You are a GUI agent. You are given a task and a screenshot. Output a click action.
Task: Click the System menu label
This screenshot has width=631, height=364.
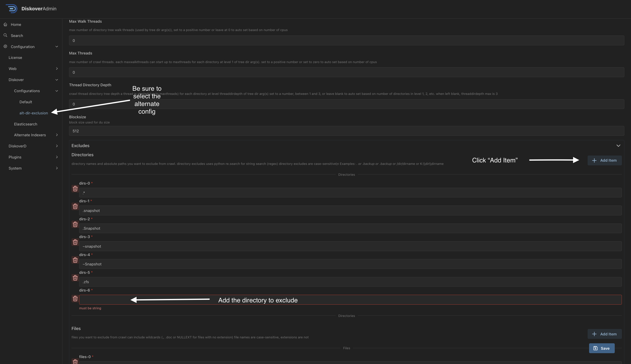point(15,168)
